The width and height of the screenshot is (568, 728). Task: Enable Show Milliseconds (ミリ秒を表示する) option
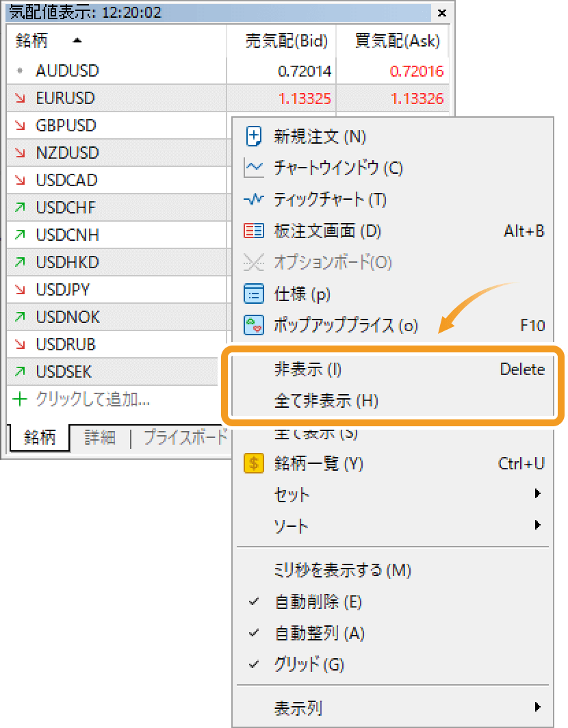(392, 570)
